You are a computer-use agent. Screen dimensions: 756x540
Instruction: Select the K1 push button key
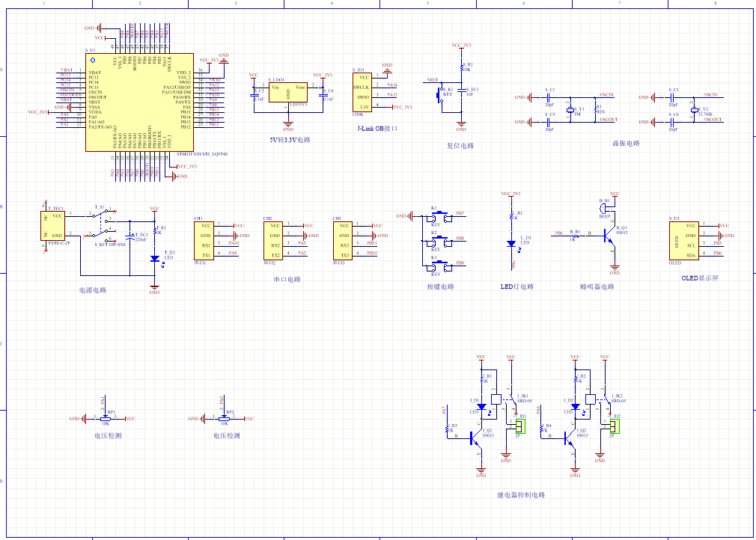pyautogui.click(x=438, y=216)
